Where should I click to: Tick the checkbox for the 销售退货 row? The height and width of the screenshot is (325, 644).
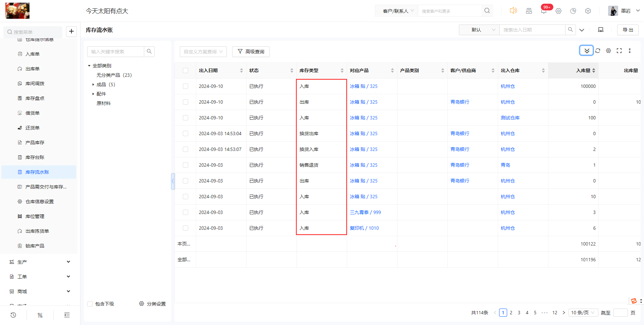click(185, 165)
